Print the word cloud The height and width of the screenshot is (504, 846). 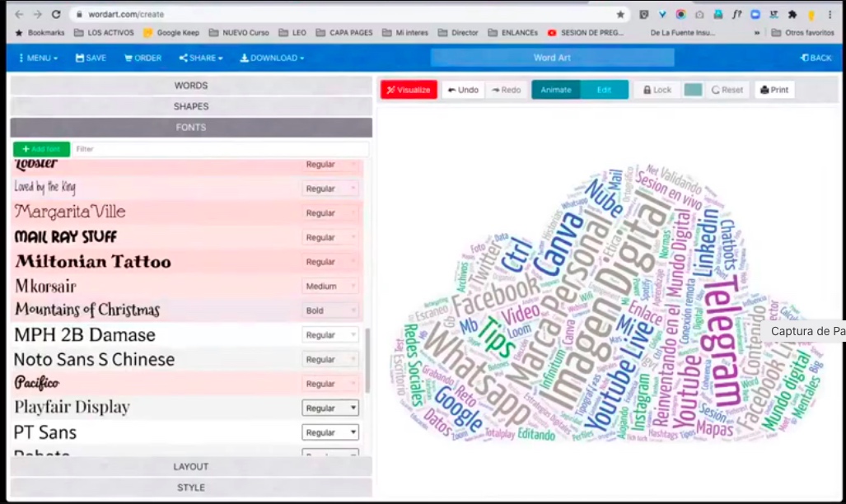pyautogui.click(x=774, y=90)
